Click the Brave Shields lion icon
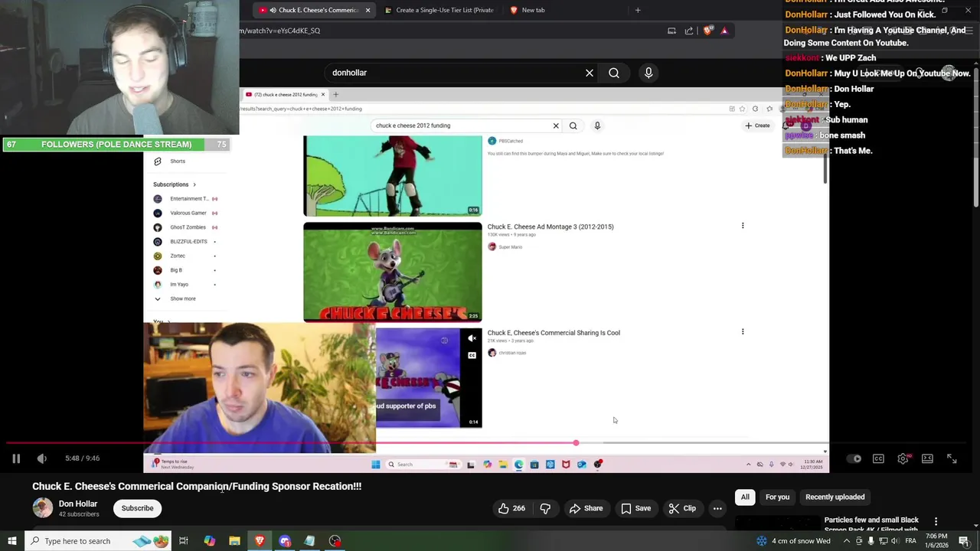 point(707,31)
